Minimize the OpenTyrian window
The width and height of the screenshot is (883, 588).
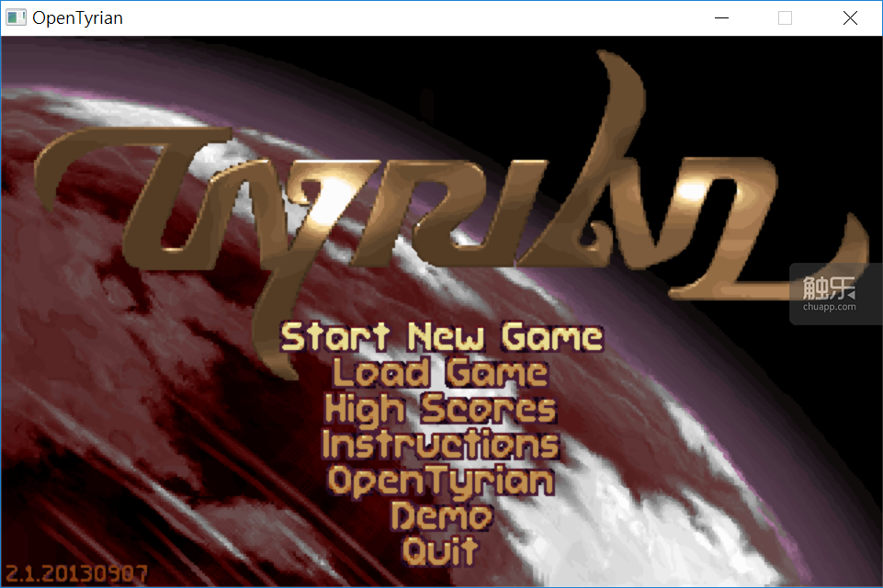[x=721, y=18]
